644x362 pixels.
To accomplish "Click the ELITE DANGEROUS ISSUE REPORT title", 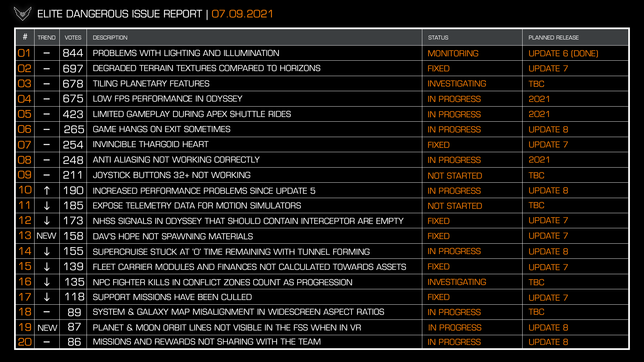I will click(x=120, y=14).
